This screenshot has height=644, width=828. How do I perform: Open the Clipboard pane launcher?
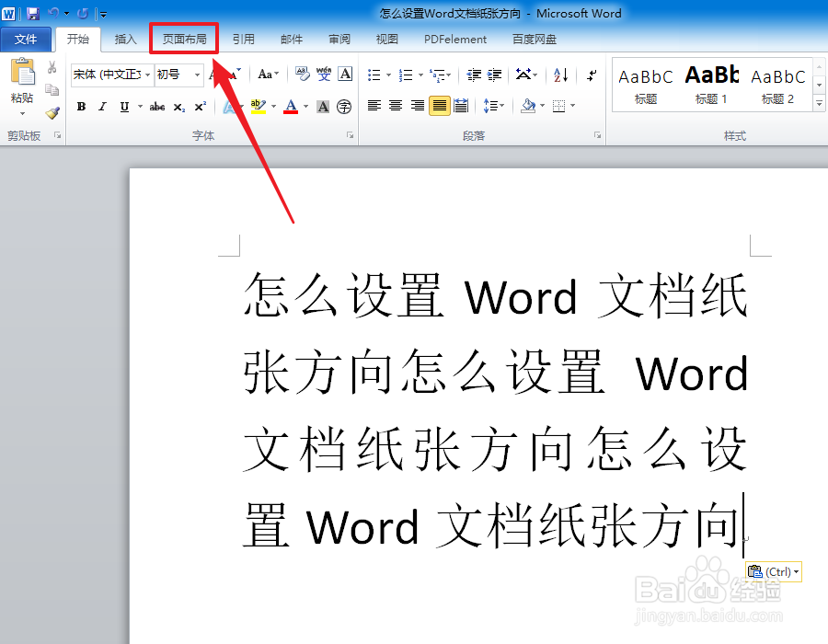(x=58, y=135)
